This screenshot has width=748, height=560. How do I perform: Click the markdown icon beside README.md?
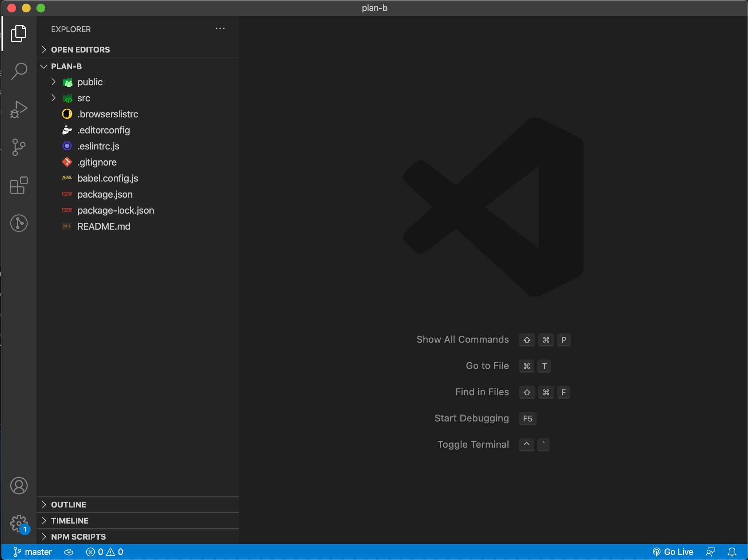[67, 226]
